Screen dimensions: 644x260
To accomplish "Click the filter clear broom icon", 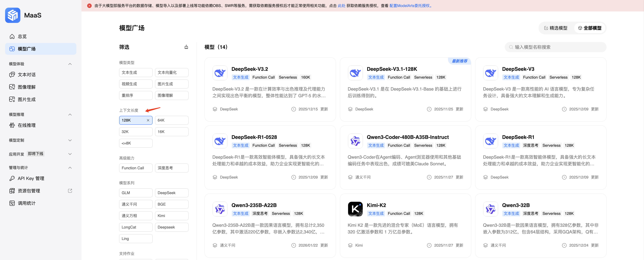I will coord(186,47).
